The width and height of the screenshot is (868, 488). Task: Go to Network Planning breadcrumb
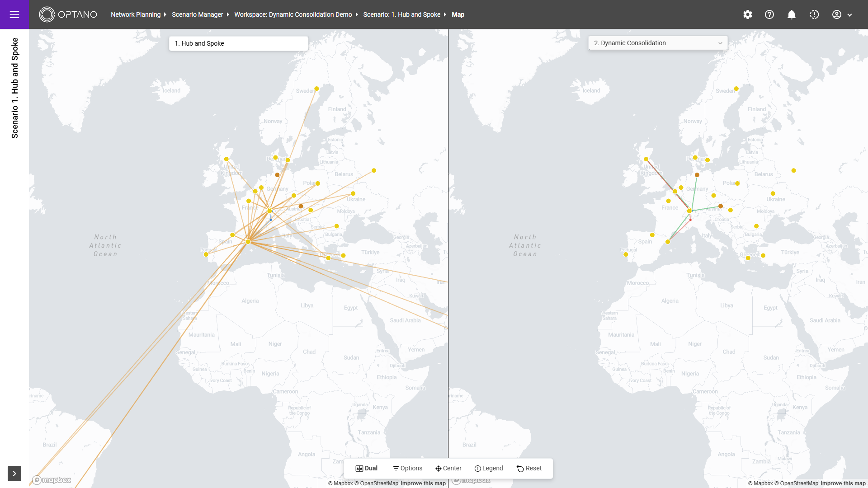[x=136, y=14]
